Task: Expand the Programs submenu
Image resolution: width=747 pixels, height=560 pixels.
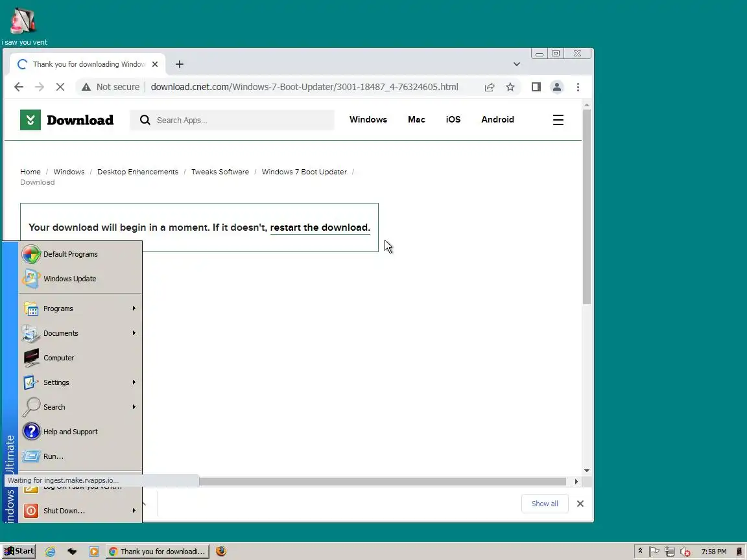Action: pyautogui.click(x=80, y=309)
